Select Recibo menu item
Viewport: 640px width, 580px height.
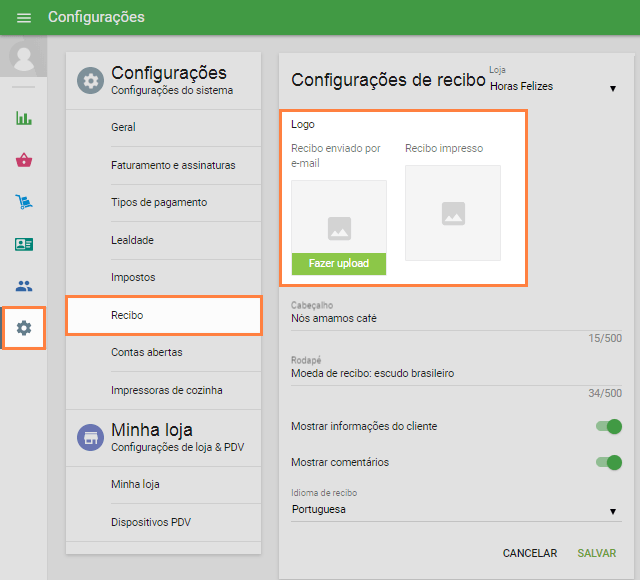point(164,316)
